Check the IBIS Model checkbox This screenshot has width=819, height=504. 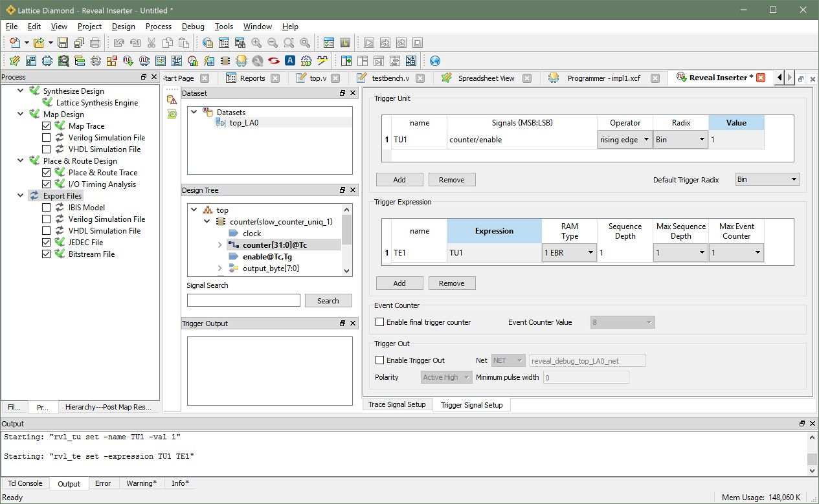pyautogui.click(x=46, y=208)
